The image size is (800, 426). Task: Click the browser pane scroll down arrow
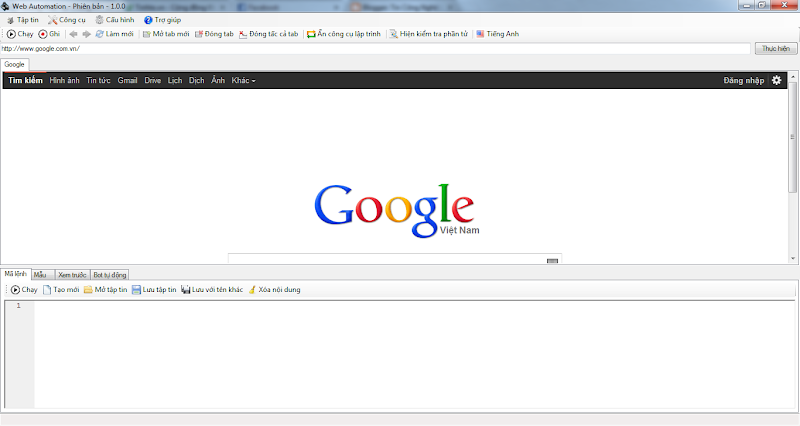(793, 259)
